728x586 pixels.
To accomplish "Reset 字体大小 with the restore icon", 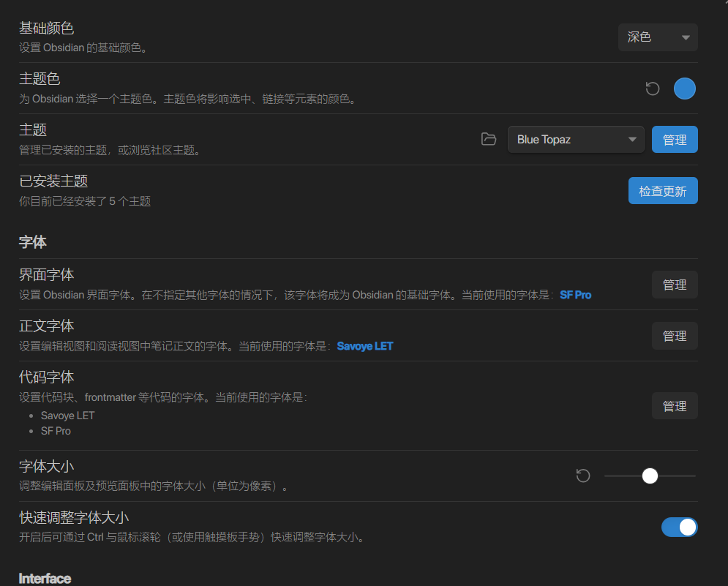I will pyautogui.click(x=583, y=476).
